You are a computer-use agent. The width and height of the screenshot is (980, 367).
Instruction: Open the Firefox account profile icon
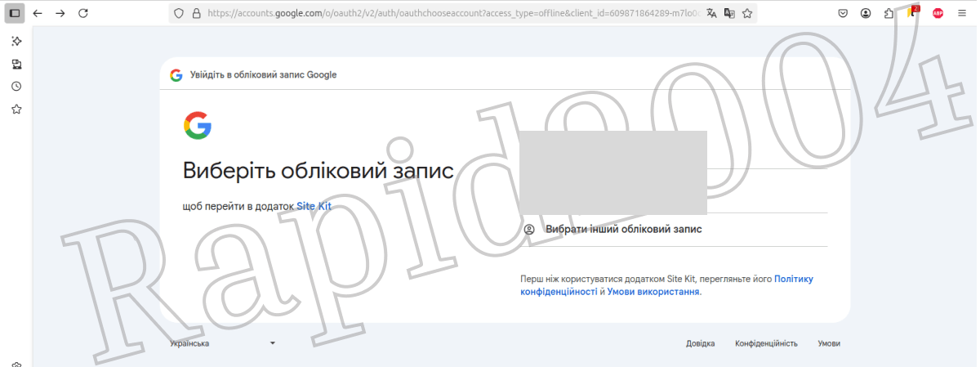866,13
